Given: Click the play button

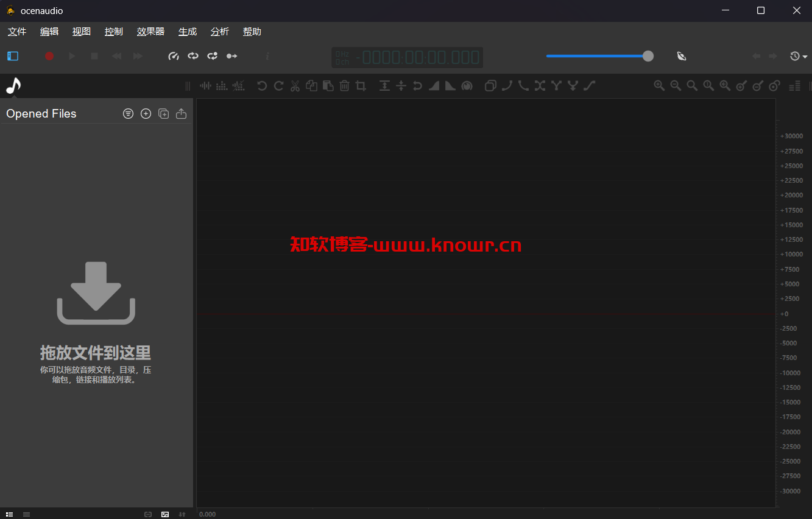Looking at the screenshot, I should (x=72, y=56).
